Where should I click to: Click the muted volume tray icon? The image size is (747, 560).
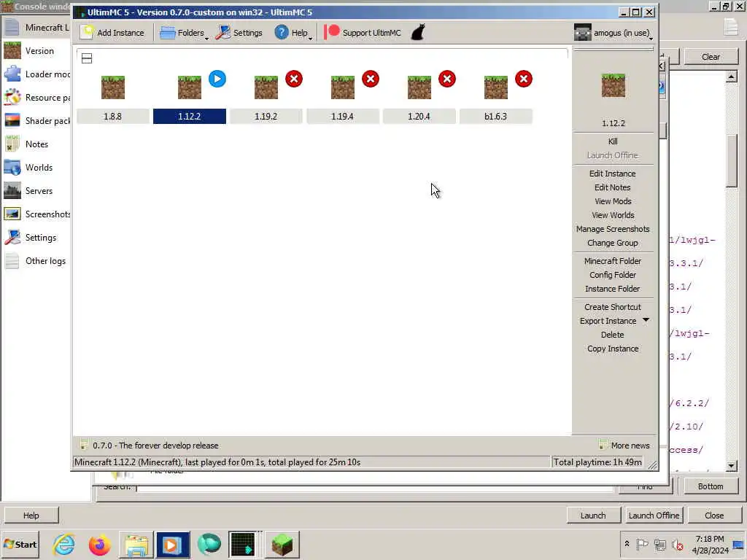coord(677,544)
